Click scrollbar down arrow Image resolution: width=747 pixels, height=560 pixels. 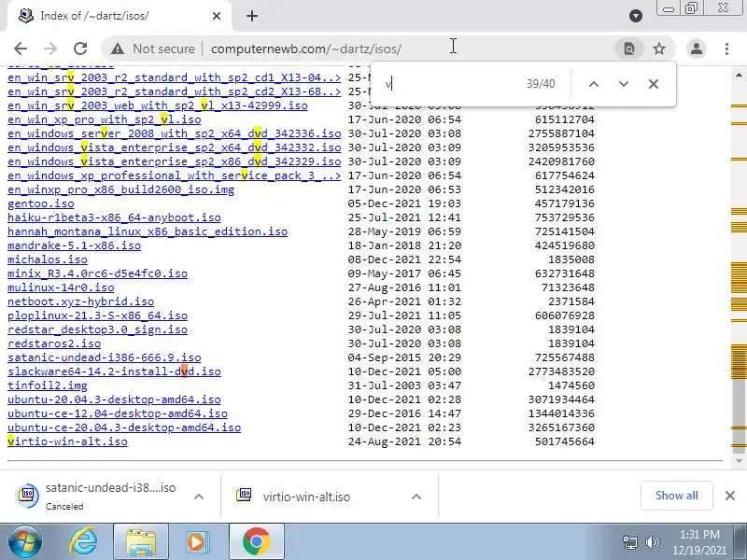[739, 460]
